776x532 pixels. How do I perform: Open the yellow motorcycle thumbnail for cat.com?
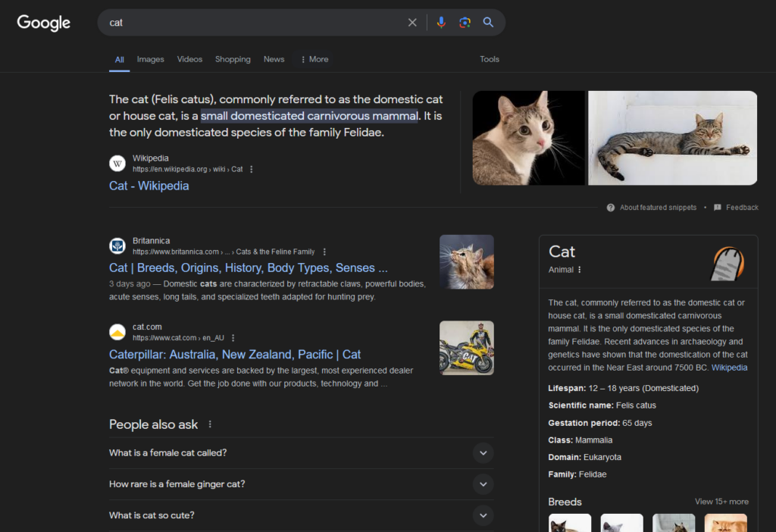pos(467,348)
